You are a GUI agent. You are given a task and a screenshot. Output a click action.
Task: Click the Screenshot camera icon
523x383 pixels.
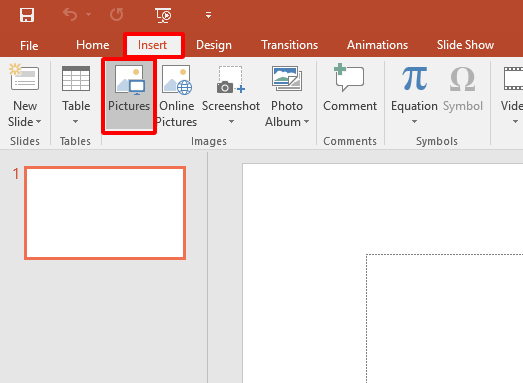(231, 80)
